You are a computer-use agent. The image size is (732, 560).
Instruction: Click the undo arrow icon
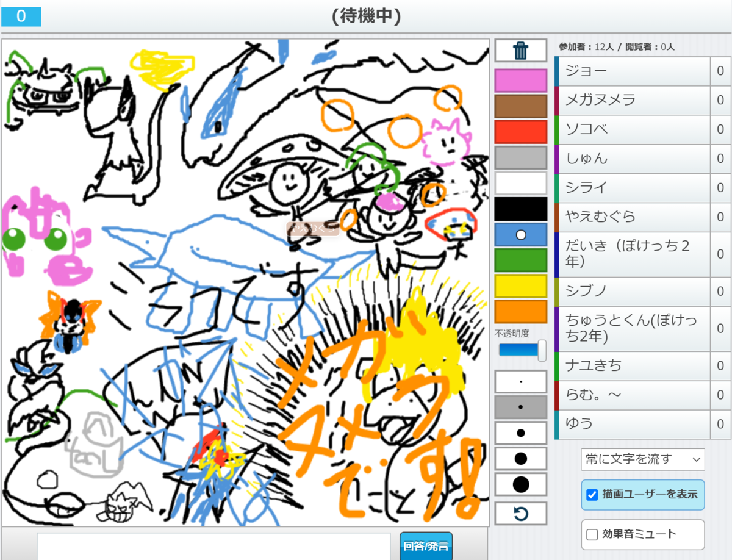tap(520, 514)
